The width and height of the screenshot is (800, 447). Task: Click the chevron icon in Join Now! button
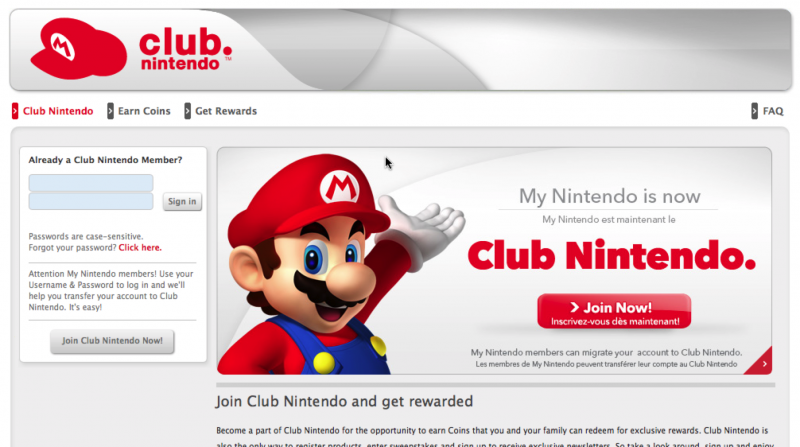(x=574, y=307)
